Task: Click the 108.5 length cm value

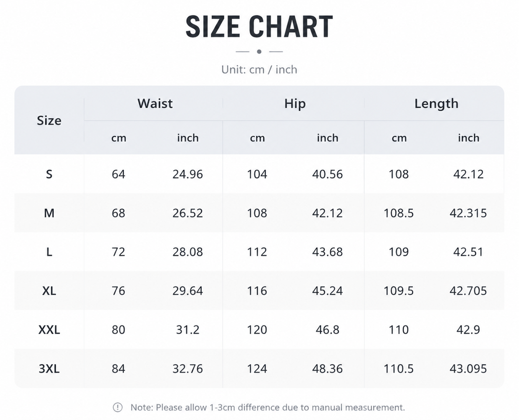Action: click(x=398, y=213)
